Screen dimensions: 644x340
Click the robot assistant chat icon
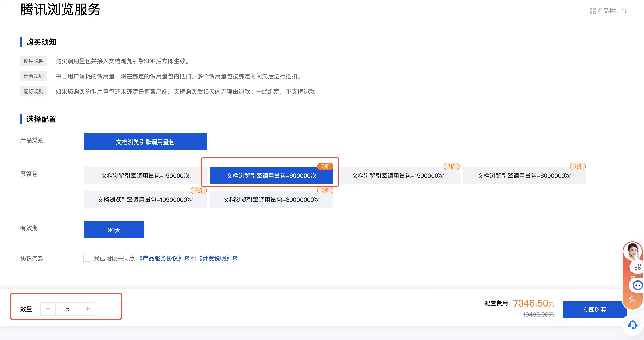click(637, 285)
